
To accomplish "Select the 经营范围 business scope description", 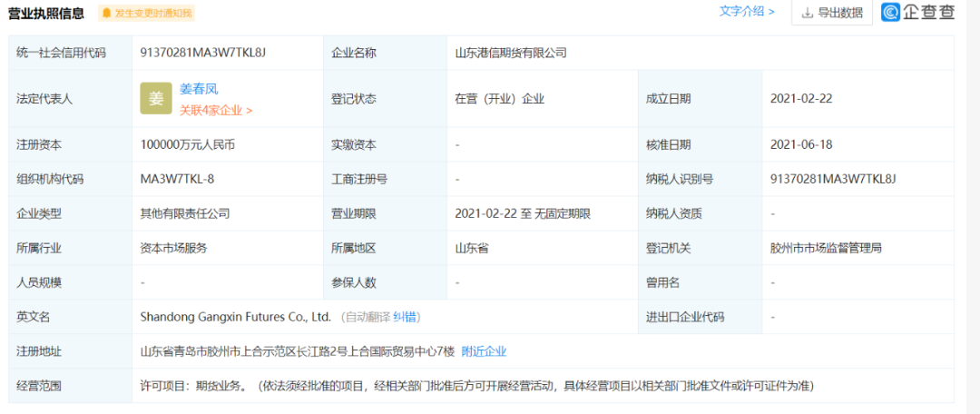I will pyautogui.click(x=477, y=385).
